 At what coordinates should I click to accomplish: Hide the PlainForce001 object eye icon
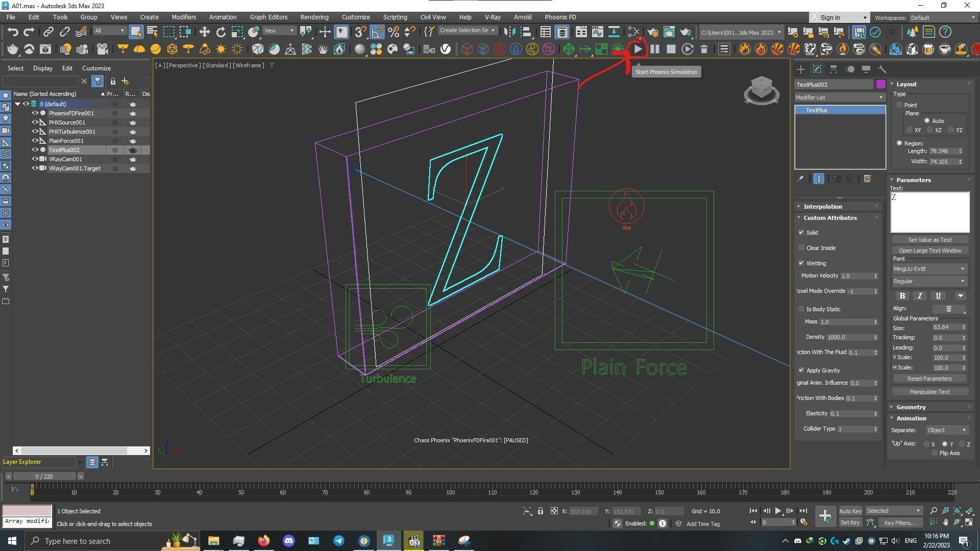pyautogui.click(x=35, y=141)
